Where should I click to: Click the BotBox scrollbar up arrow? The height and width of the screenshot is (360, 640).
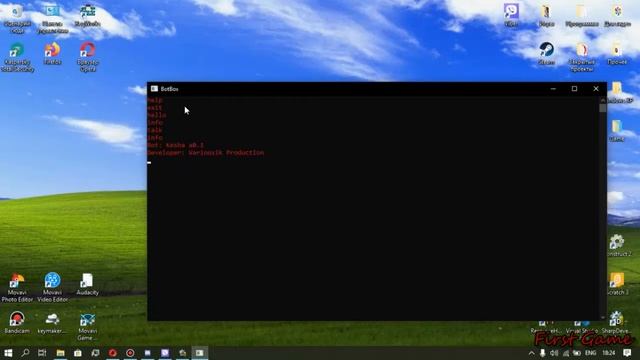(x=603, y=100)
